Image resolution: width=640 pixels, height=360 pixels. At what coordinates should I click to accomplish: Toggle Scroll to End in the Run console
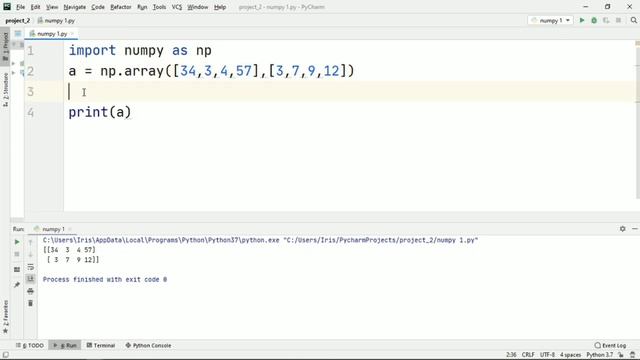click(30, 279)
